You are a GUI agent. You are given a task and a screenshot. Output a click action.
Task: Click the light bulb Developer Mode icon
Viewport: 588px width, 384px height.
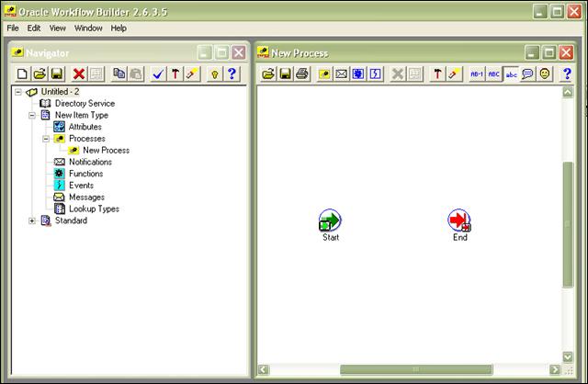[214, 73]
